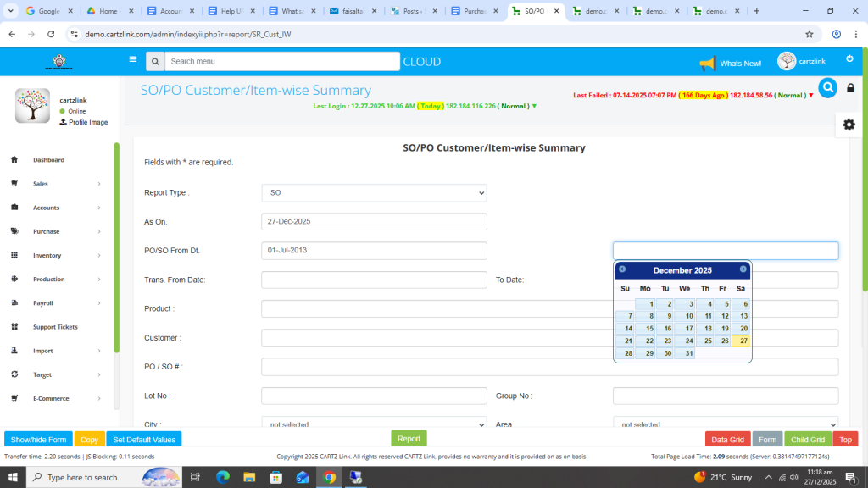The image size is (868, 488).
Task: Click the Data Grid button
Action: [x=727, y=440]
